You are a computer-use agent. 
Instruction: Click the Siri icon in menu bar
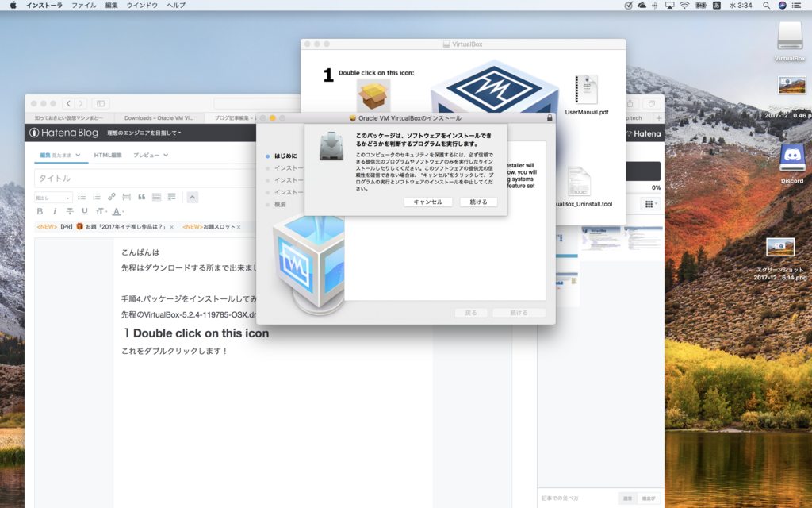click(782, 6)
